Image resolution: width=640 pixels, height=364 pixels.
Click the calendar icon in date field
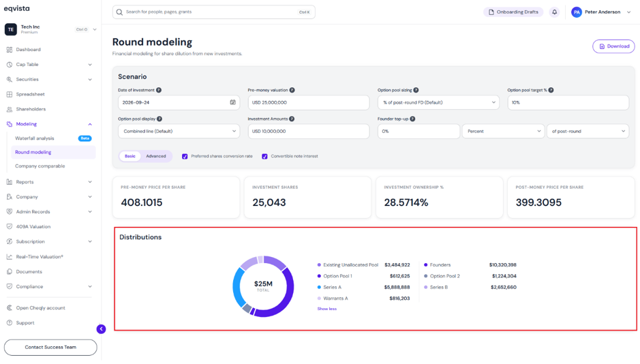(x=232, y=102)
